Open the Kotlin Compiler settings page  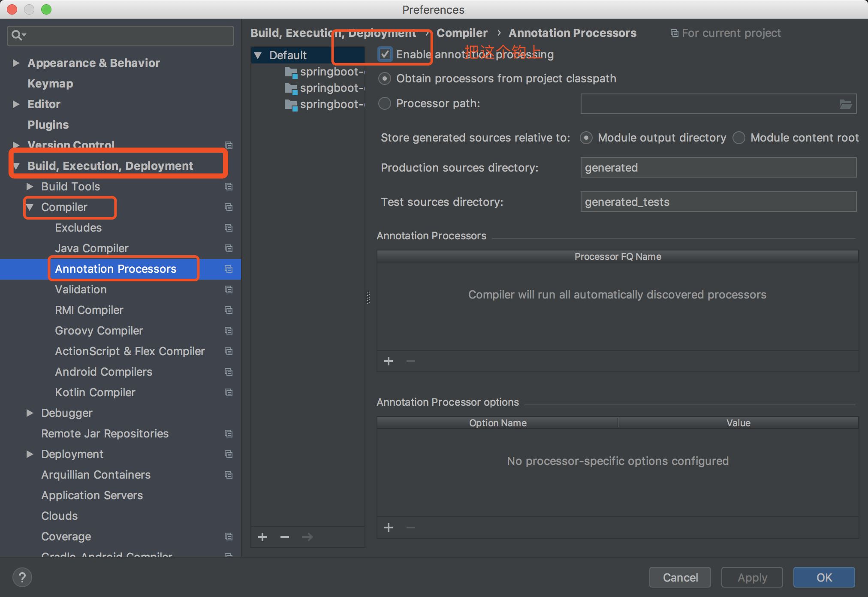[x=95, y=392]
